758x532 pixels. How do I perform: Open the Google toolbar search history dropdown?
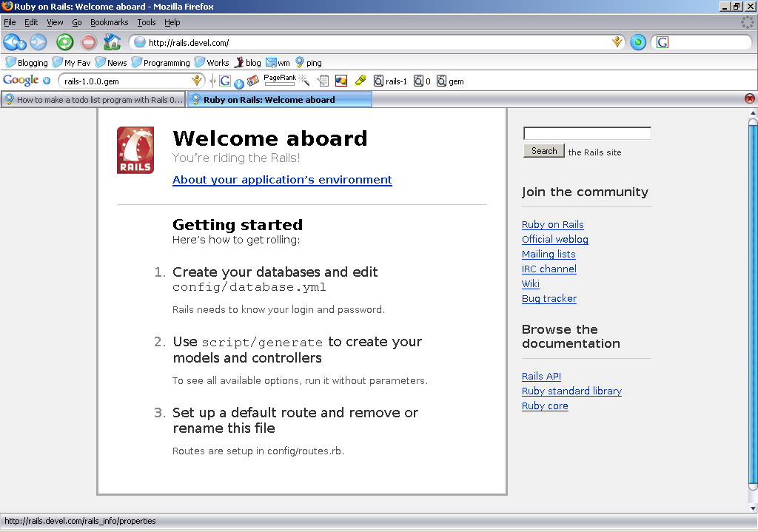pos(196,81)
